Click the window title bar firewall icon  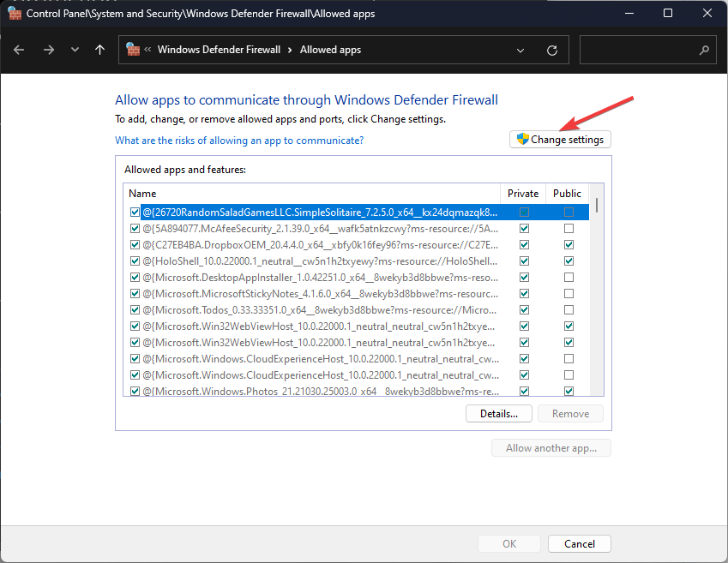tap(14, 13)
